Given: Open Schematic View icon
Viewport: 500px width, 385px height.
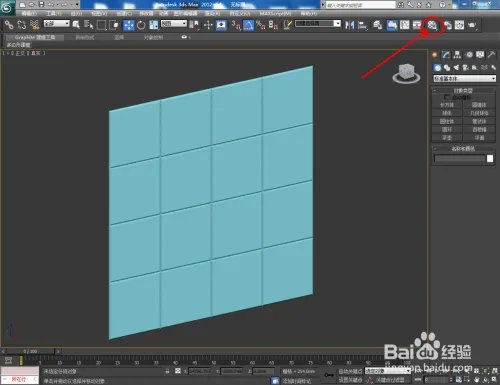Looking at the screenshot, I should coord(417,25).
